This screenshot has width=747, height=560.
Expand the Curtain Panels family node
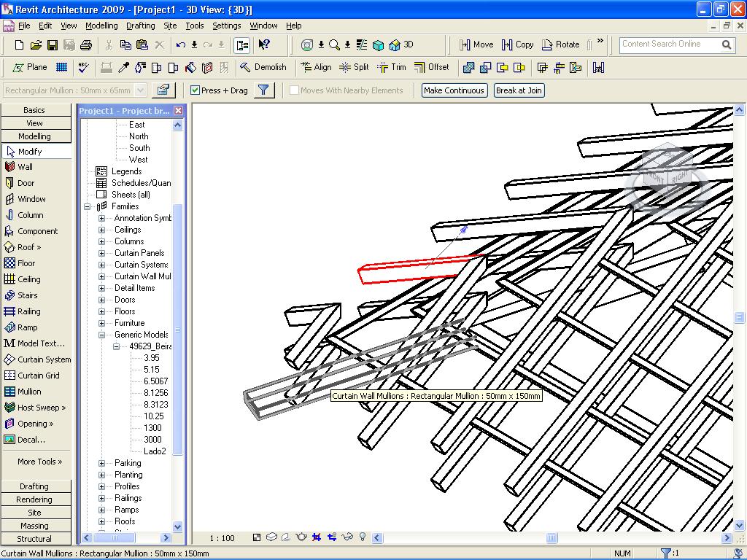tap(101, 253)
